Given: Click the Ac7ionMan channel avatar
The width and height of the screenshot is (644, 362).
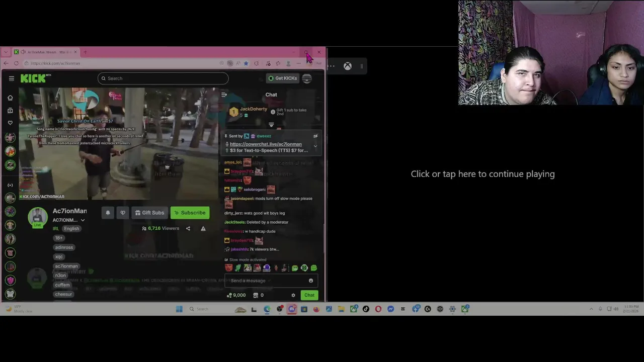Looking at the screenshot, I should 37,217.
